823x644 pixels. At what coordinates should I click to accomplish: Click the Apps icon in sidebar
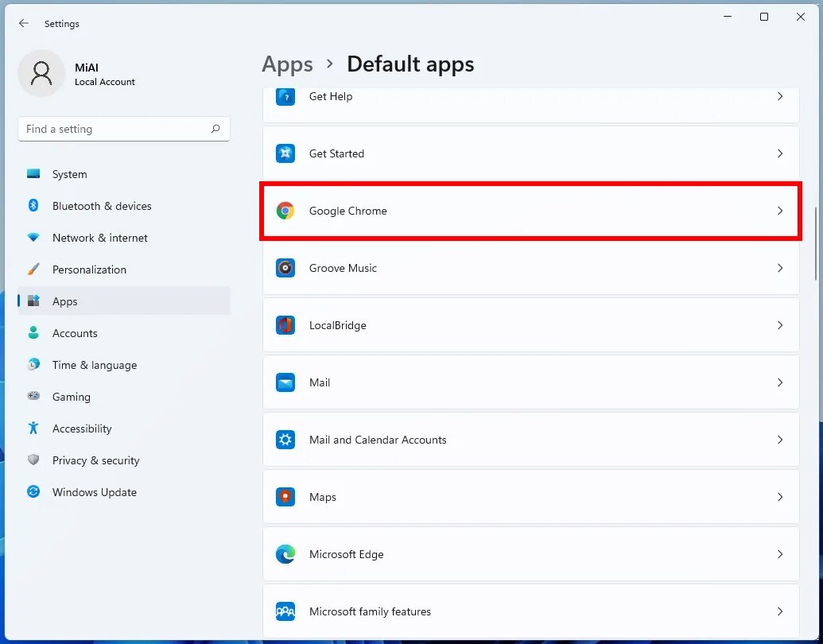[x=33, y=301]
